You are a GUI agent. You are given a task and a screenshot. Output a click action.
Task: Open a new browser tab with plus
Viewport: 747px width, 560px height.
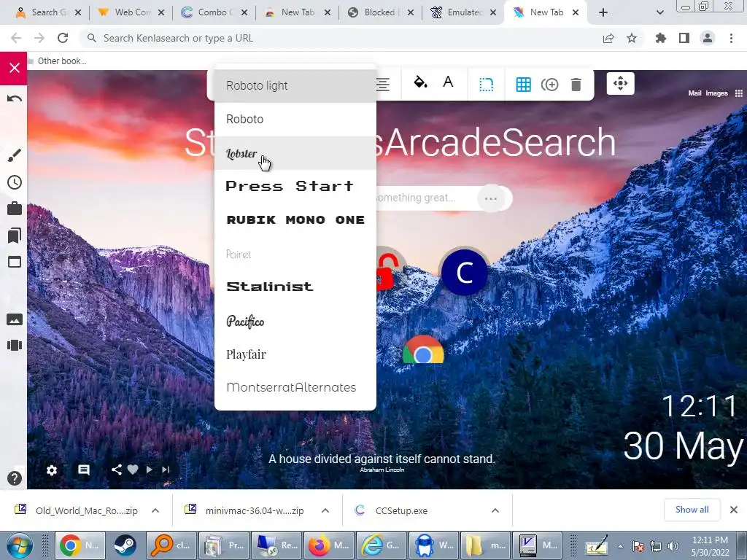tap(603, 12)
